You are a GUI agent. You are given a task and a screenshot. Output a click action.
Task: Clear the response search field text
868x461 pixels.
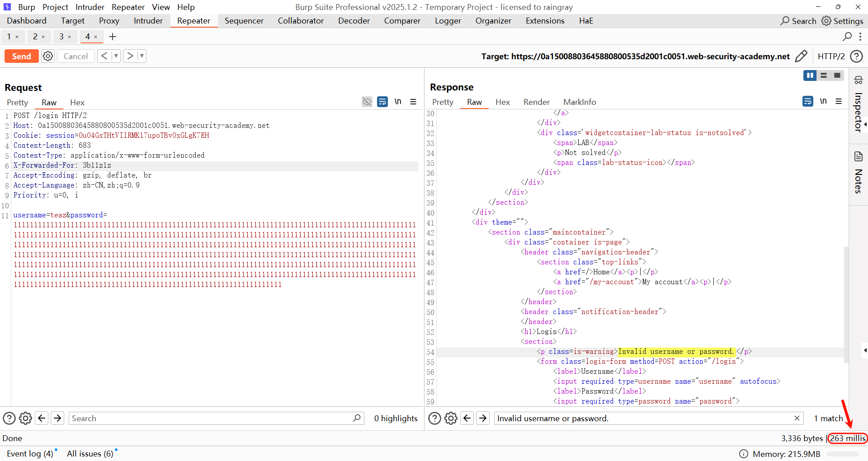[797, 418]
